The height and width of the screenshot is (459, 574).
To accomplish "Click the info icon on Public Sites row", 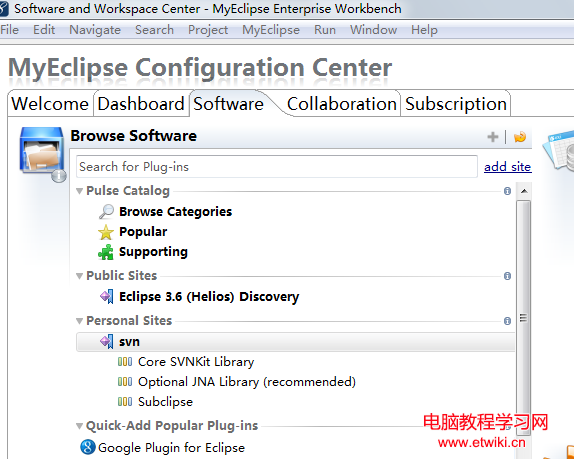I will coord(507,276).
